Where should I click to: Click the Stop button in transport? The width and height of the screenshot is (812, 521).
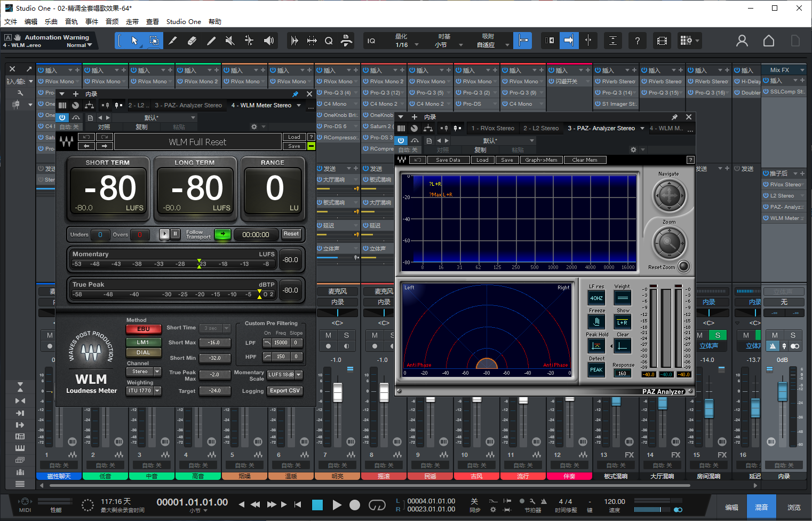tap(317, 504)
